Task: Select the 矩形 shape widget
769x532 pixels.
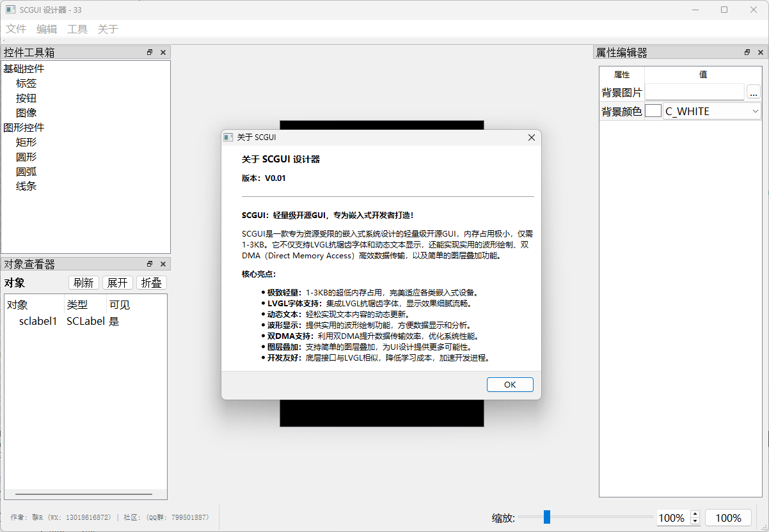Action: tap(26, 142)
